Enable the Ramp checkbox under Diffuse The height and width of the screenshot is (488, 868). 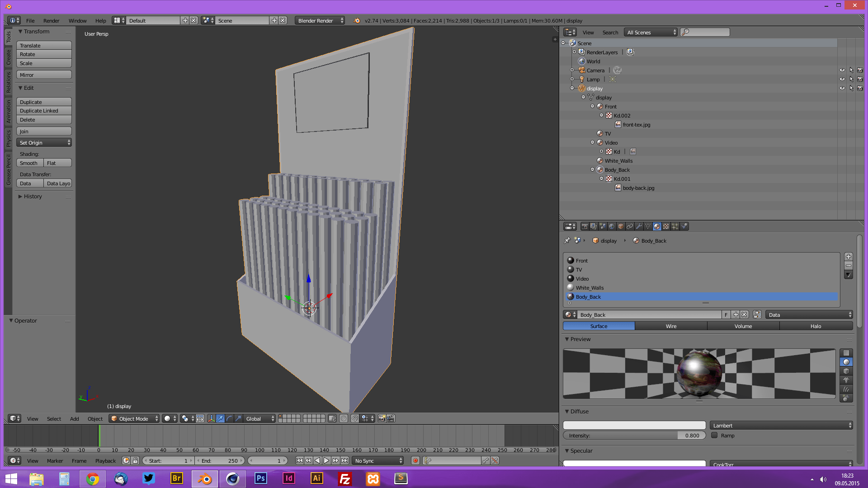(715, 435)
